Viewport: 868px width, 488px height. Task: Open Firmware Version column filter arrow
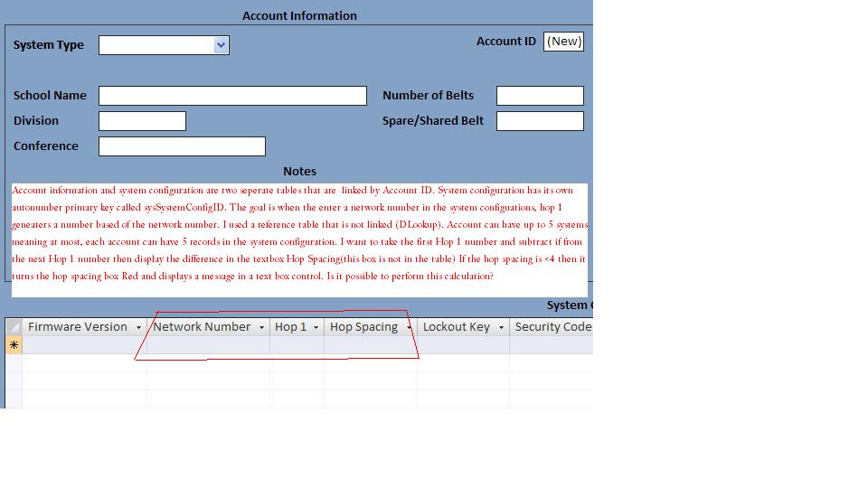click(x=138, y=327)
